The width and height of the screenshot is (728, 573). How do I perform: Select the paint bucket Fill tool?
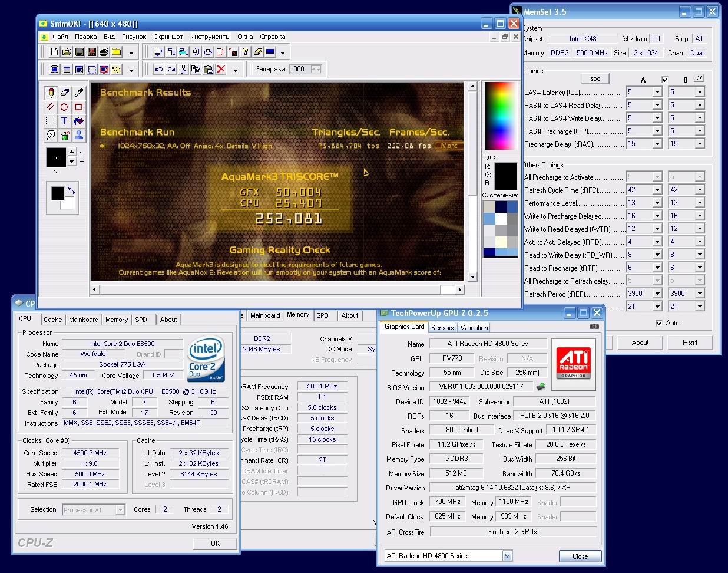[x=79, y=121]
